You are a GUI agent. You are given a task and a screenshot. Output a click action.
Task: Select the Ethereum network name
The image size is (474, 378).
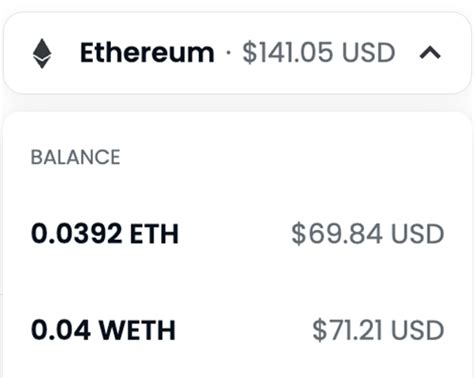[147, 53]
